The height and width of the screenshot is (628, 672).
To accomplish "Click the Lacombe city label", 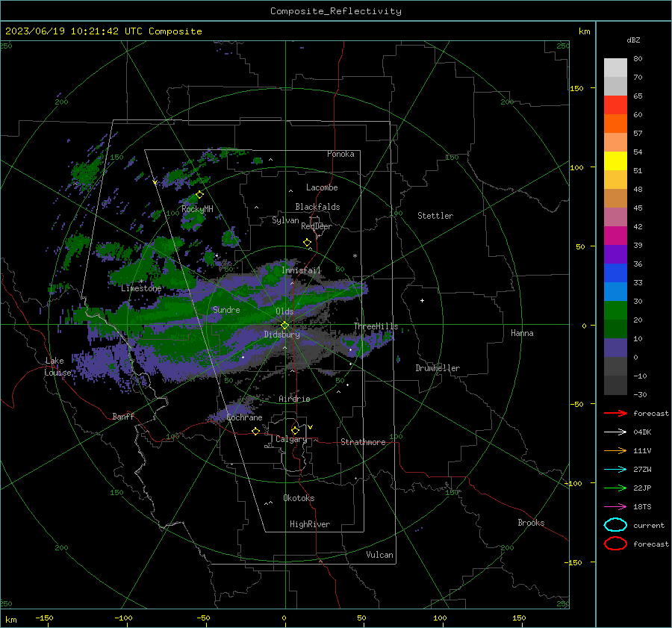I will click(x=322, y=187).
